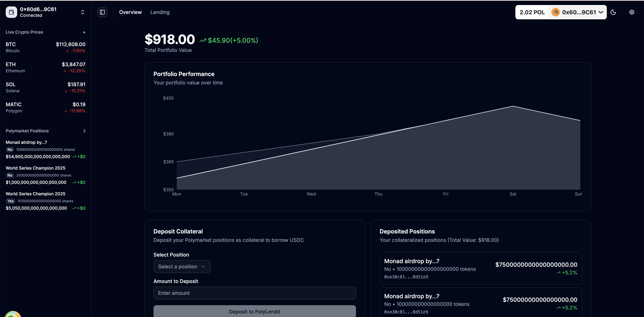Click the orange wallet avatar icon
Image resolution: width=644 pixels, height=317 pixels.
(555, 12)
